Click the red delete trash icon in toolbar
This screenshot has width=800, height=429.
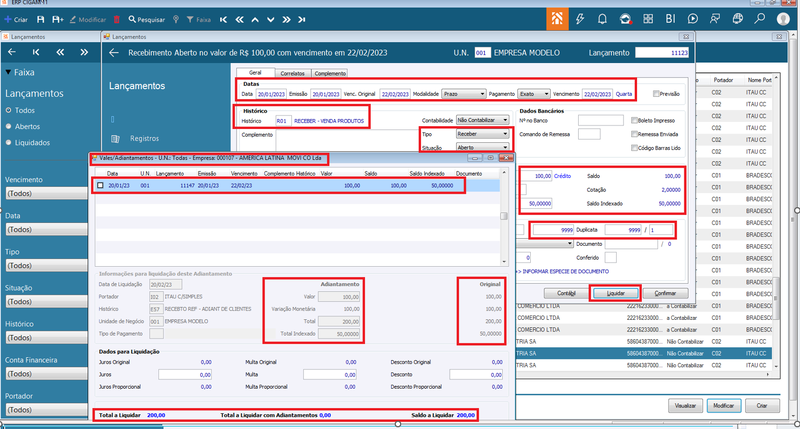(117, 19)
